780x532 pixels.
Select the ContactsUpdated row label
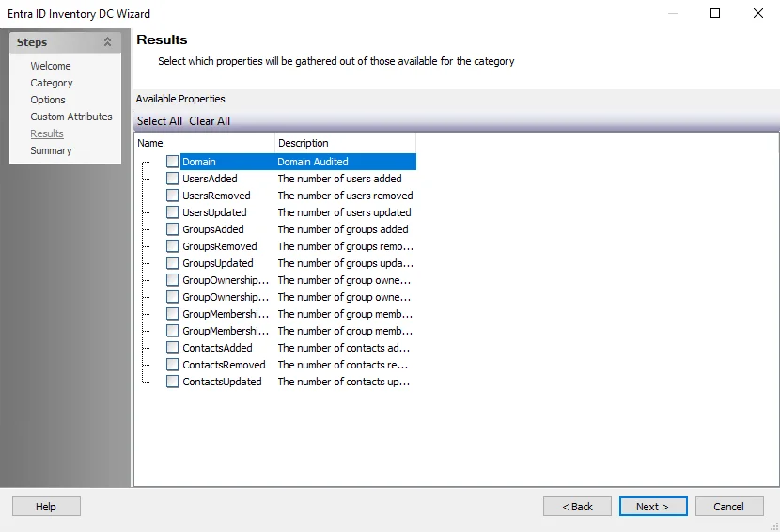pos(222,382)
